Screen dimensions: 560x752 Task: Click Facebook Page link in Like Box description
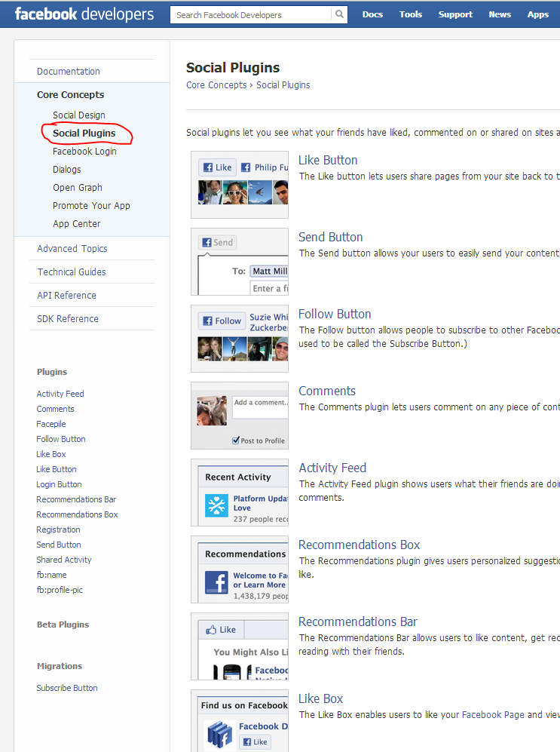tap(493, 714)
